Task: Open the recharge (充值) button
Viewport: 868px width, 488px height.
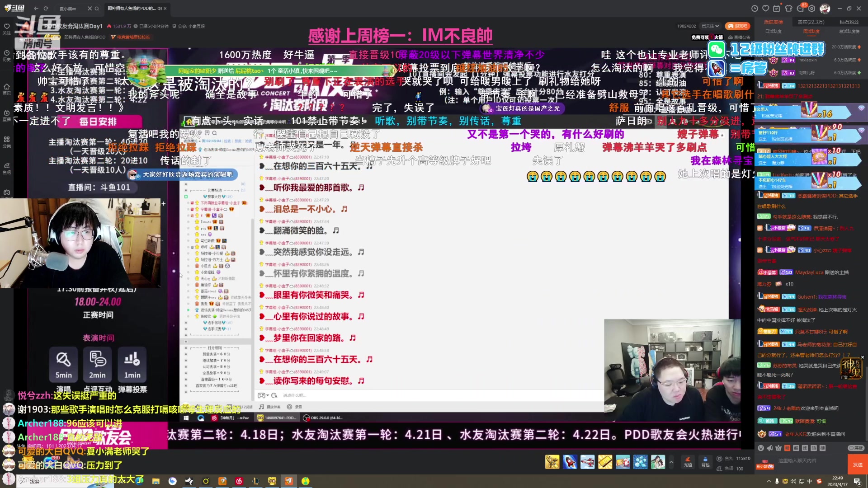Action: pos(688,461)
